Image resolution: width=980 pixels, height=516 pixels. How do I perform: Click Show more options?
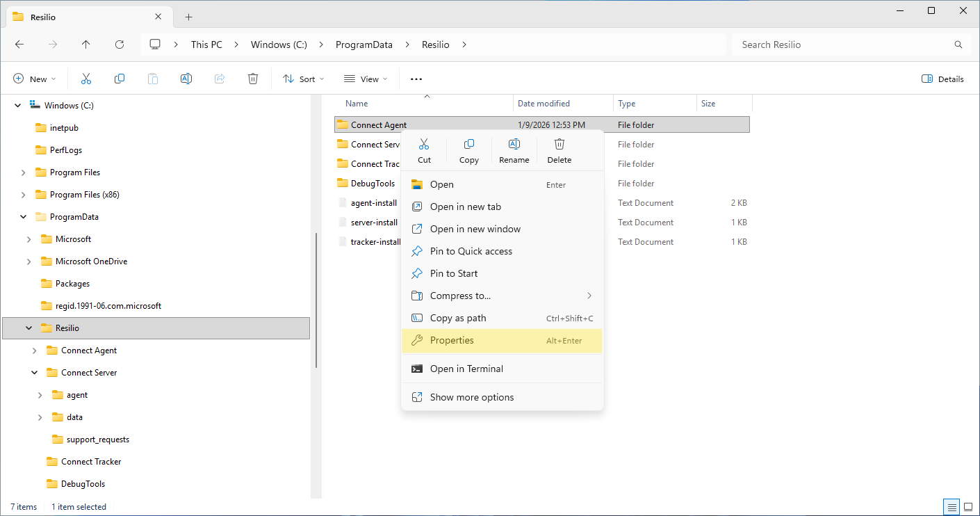[471, 398]
